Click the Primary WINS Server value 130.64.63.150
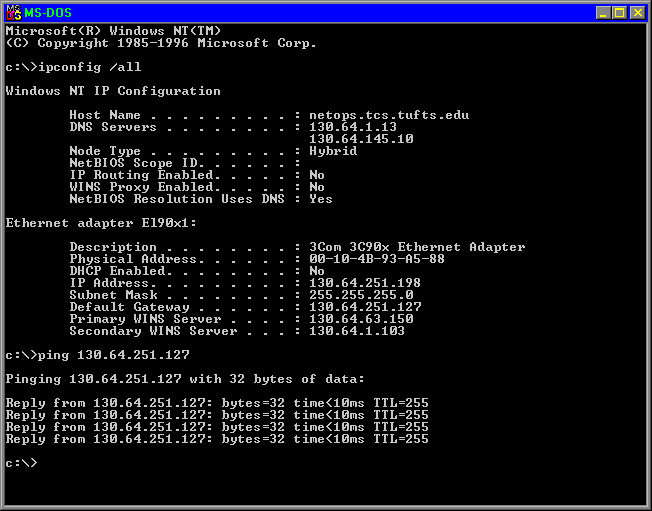 click(361, 319)
